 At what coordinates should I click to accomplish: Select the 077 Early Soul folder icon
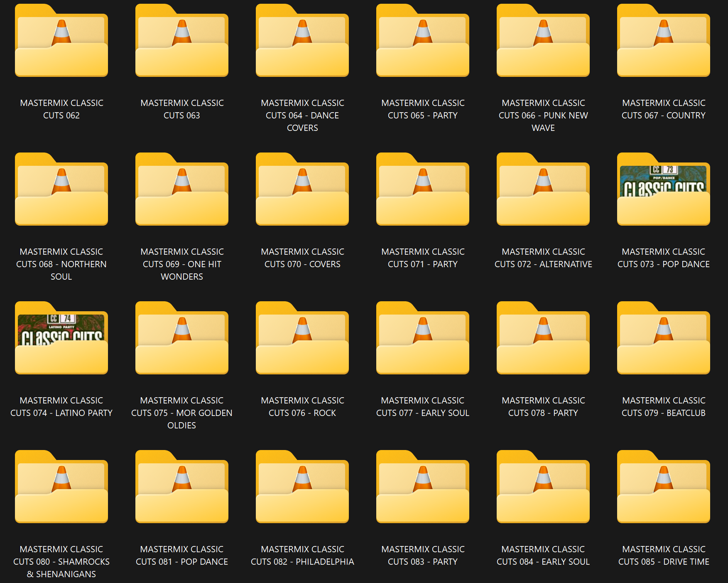point(423,338)
